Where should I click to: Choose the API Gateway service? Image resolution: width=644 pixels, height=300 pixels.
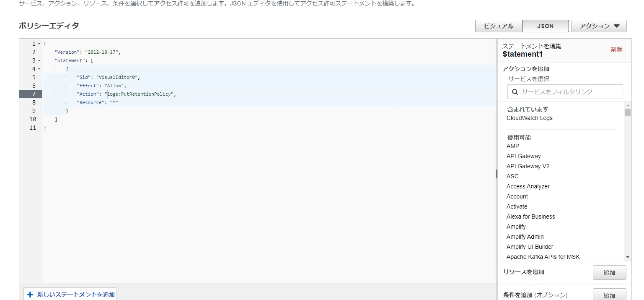[524, 156]
